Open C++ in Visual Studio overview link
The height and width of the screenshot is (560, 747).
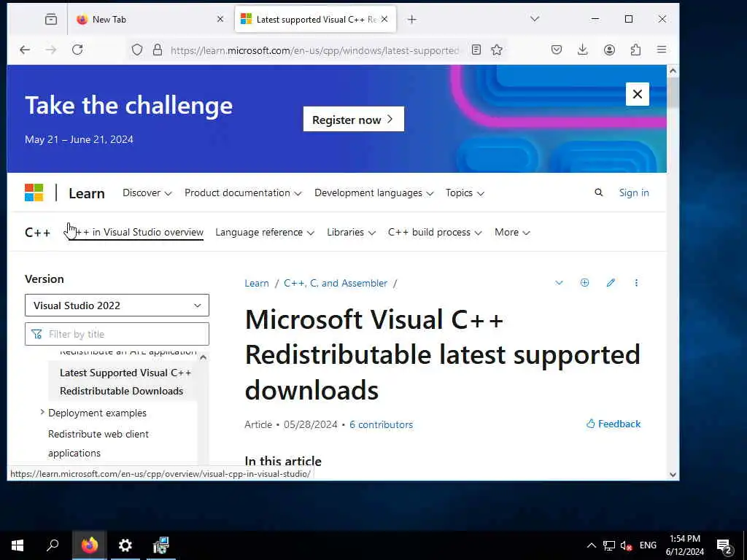136,233
